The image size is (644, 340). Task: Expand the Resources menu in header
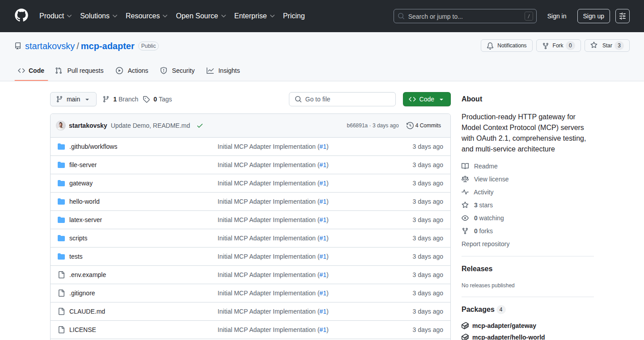tap(147, 16)
